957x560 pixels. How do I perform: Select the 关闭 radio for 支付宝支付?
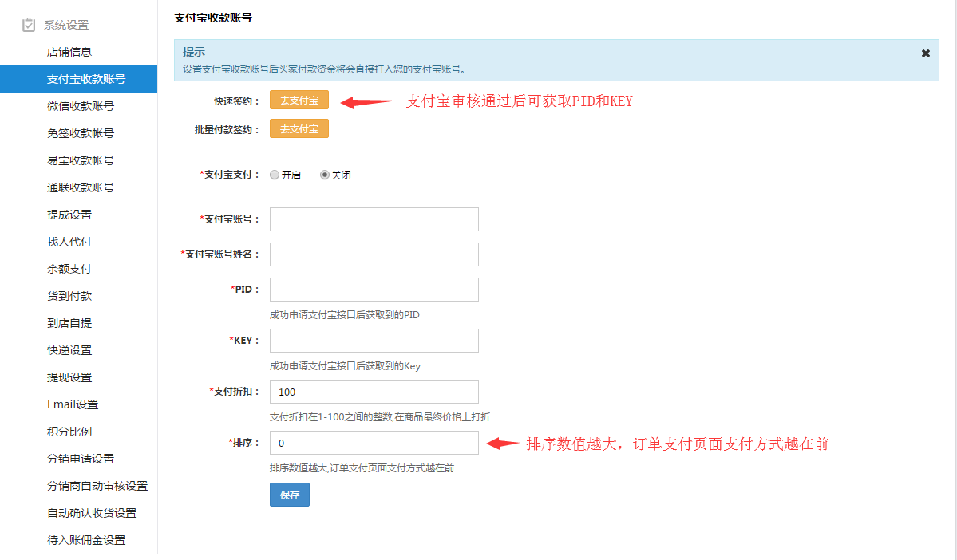(325, 175)
